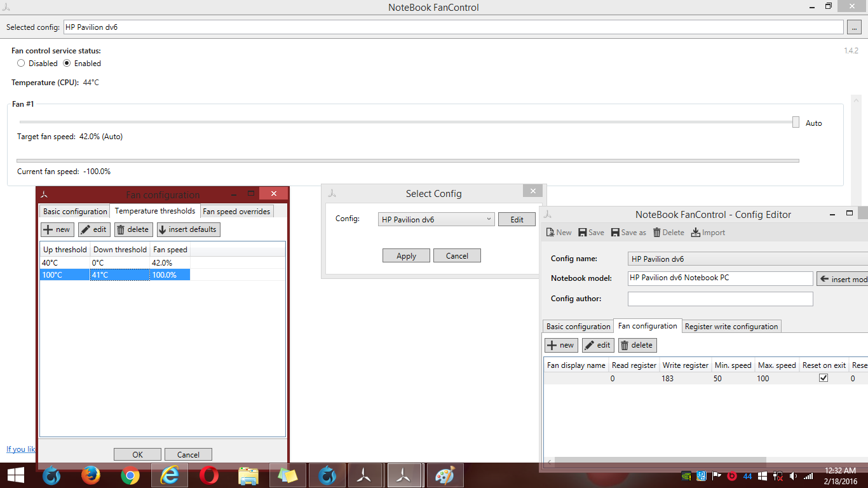Click Save in the Config Editor toolbar
The height and width of the screenshot is (488, 868).
591,233
